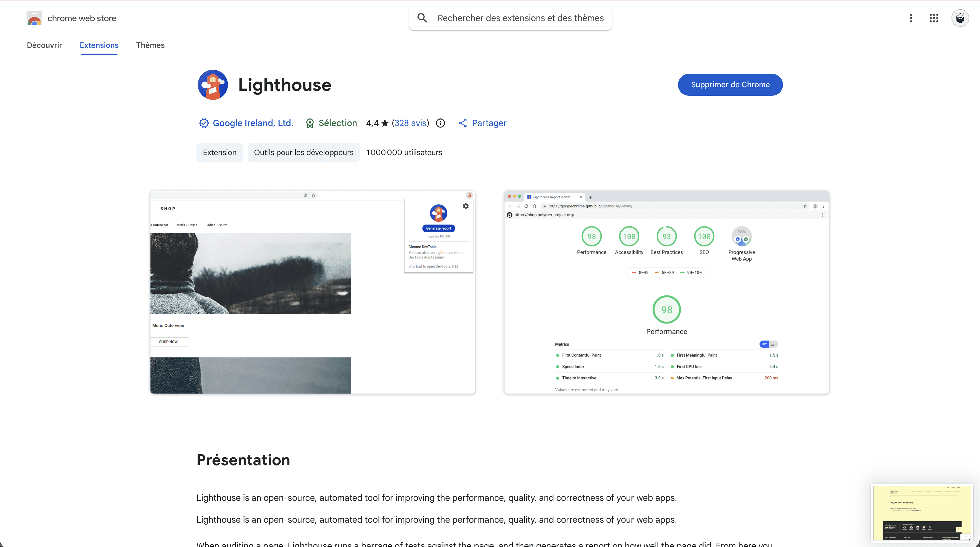Image resolution: width=980 pixels, height=547 pixels.
Task: Click the share icon beside Partager
Action: [x=463, y=123]
